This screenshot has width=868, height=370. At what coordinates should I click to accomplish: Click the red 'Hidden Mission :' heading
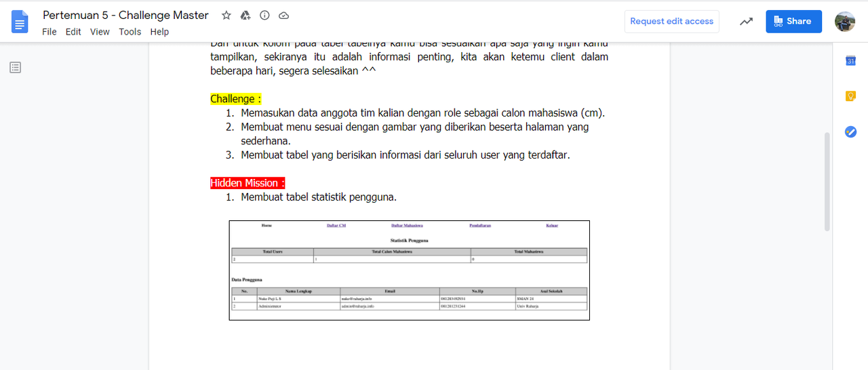tap(248, 183)
